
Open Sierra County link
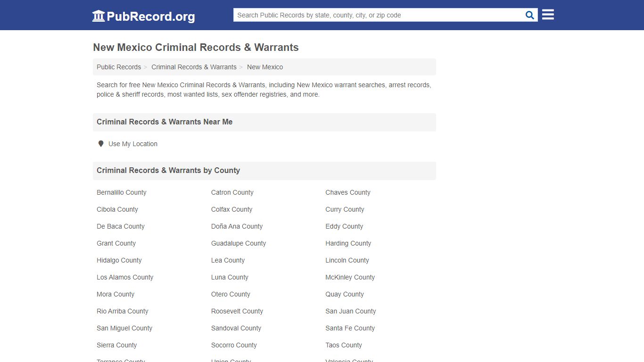(116, 345)
